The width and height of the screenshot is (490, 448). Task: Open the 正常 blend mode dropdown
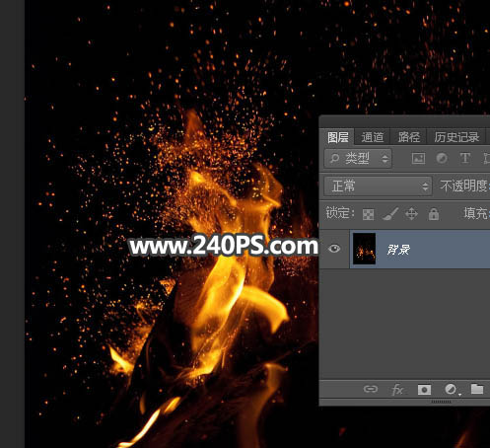pos(378,187)
